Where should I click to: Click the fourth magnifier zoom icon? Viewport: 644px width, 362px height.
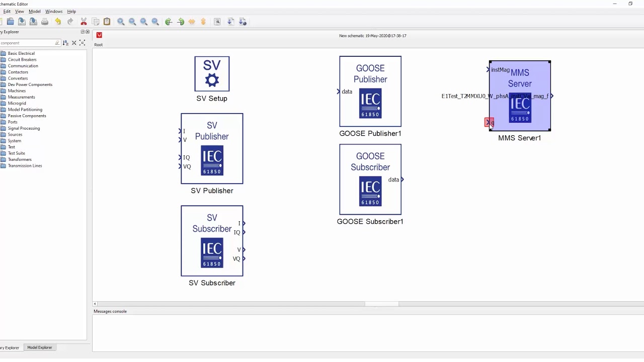pos(155,22)
